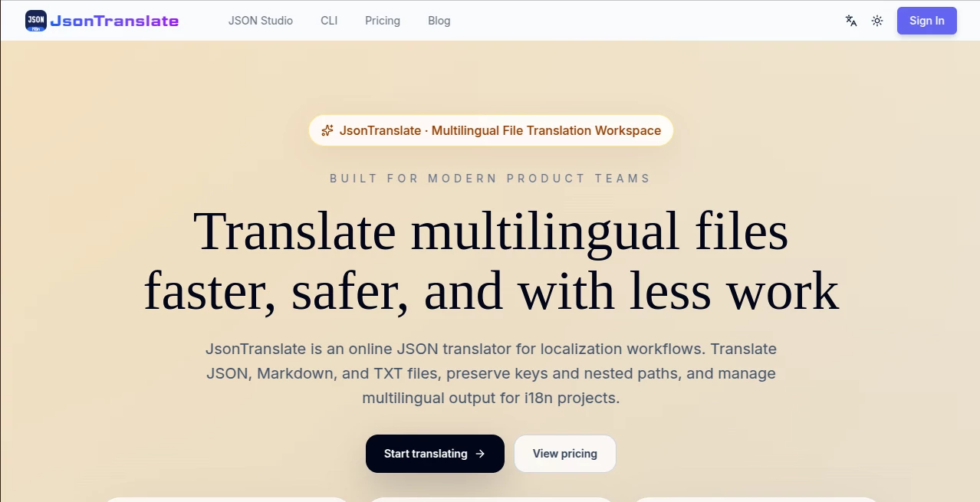Screen dimensions: 980x502
Task: Click the arrow icon in Start translating
Action: click(481, 454)
